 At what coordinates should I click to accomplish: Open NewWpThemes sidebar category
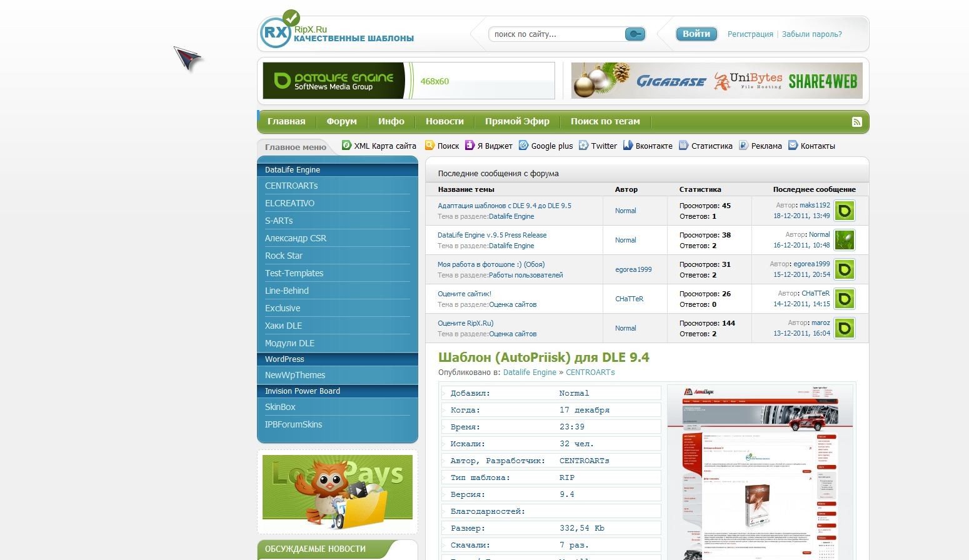click(x=295, y=375)
